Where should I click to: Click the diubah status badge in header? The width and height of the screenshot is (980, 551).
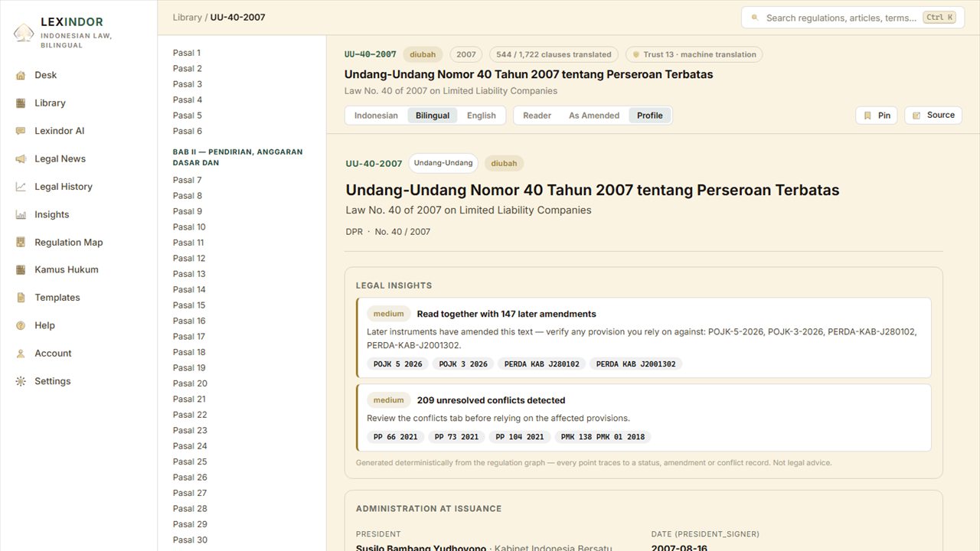pos(423,54)
